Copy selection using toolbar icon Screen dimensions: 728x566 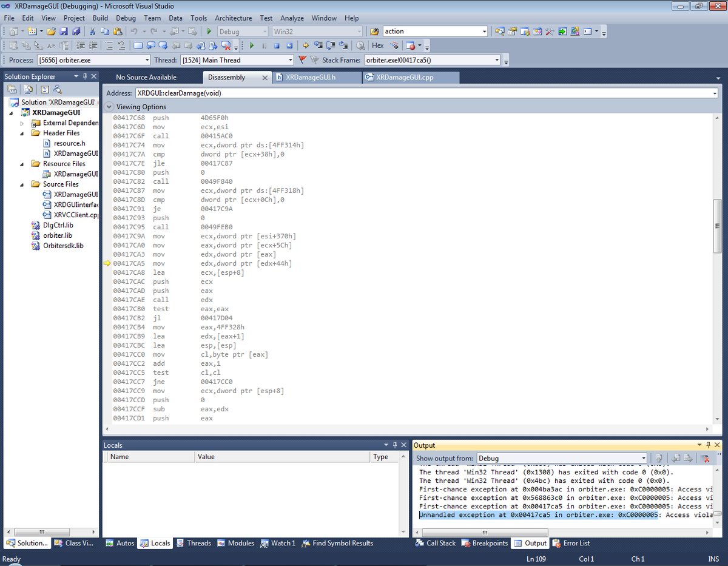pos(105,32)
